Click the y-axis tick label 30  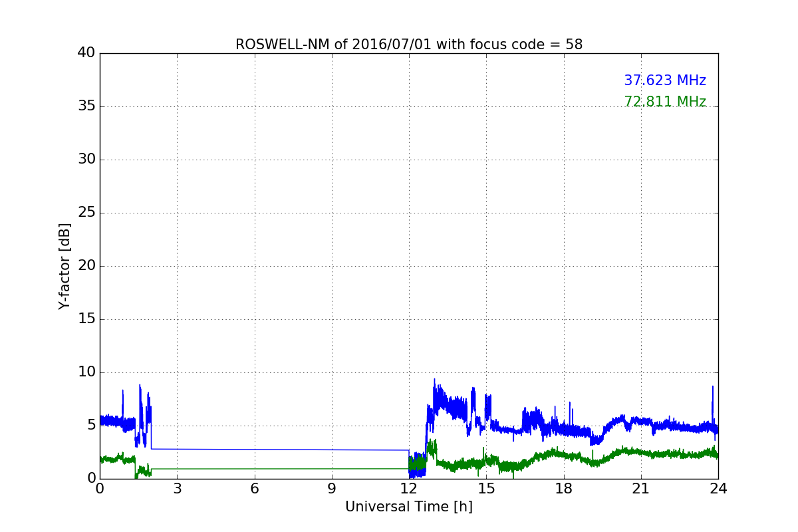[86, 160]
